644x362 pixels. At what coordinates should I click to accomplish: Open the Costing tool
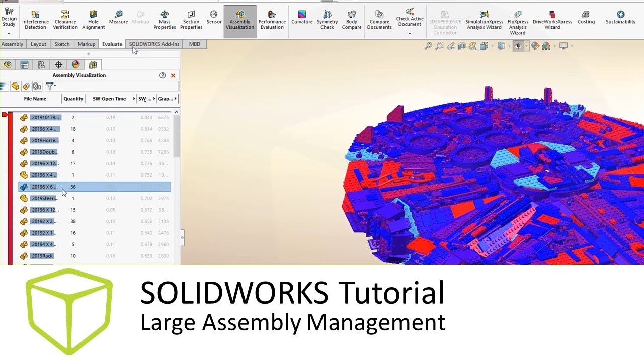[586, 18]
